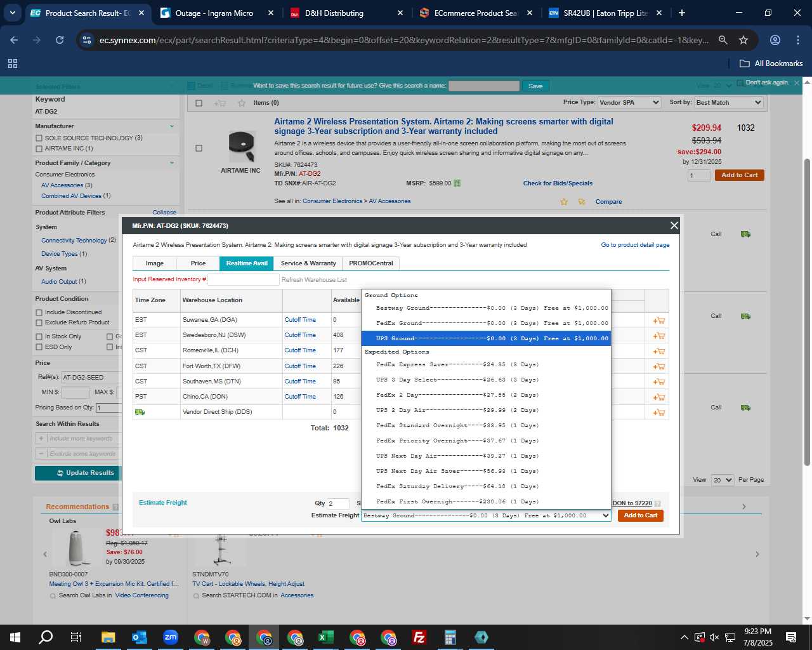Select the Airtame 2 product checkbox
This screenshot has width=812, height=650.
(199, 149)
